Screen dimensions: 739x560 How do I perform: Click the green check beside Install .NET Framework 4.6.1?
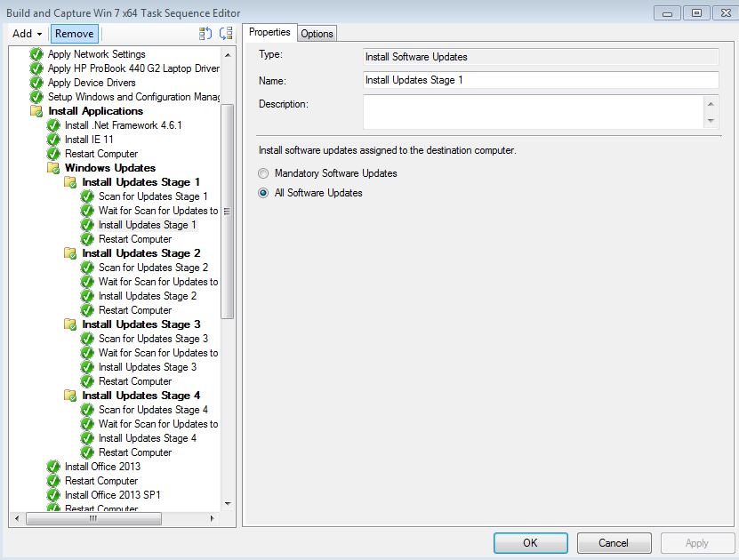click(x=55, y=125)
